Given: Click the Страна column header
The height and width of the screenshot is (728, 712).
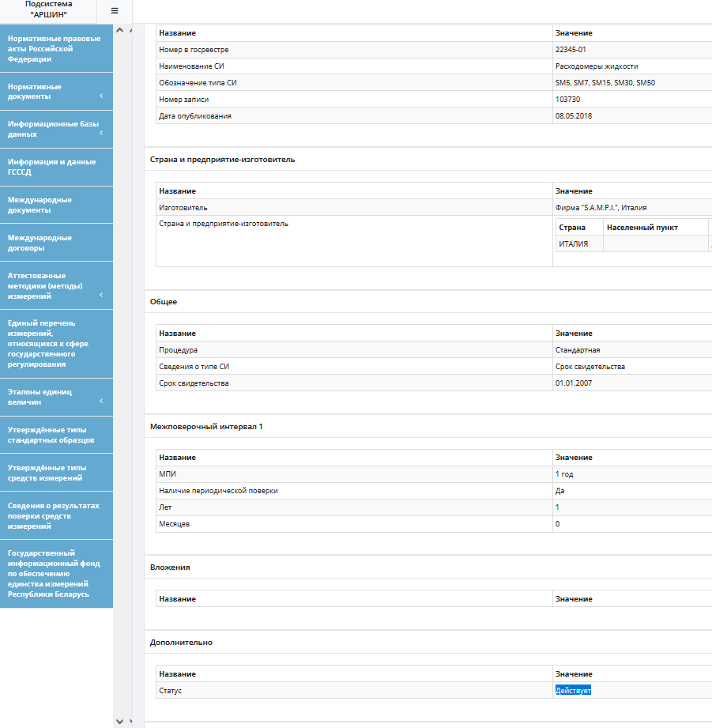Looking at the screenshot, I should point(572,228).
